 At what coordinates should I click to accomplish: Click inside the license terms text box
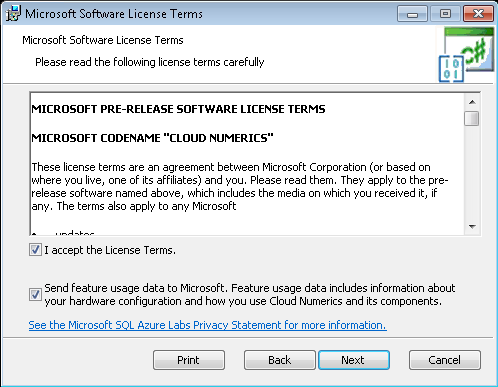click(247, 163)
